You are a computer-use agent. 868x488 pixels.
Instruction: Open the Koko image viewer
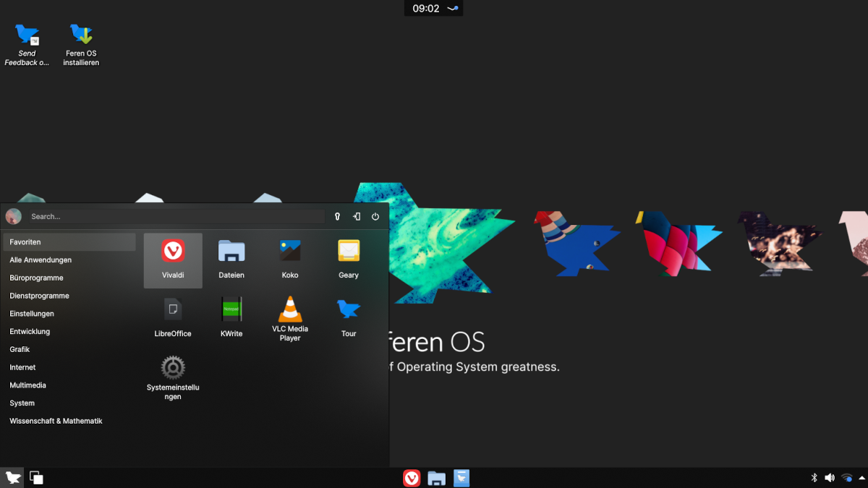(x=290, y=260)
